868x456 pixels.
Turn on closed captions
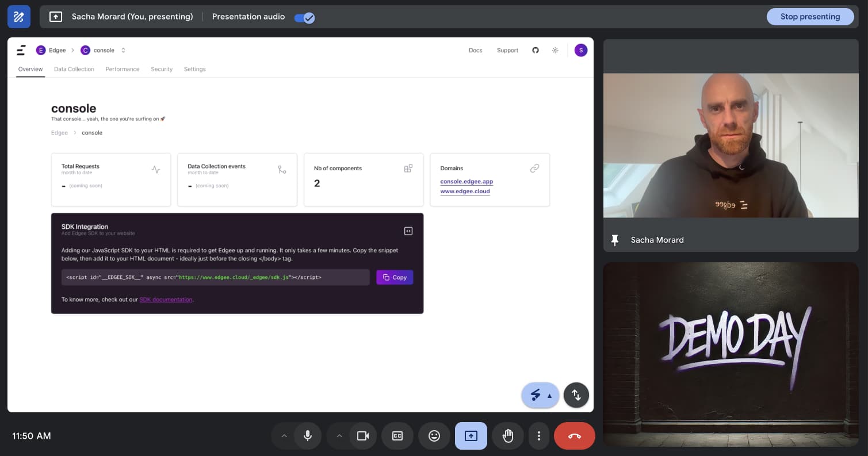[x=397, y=436]
